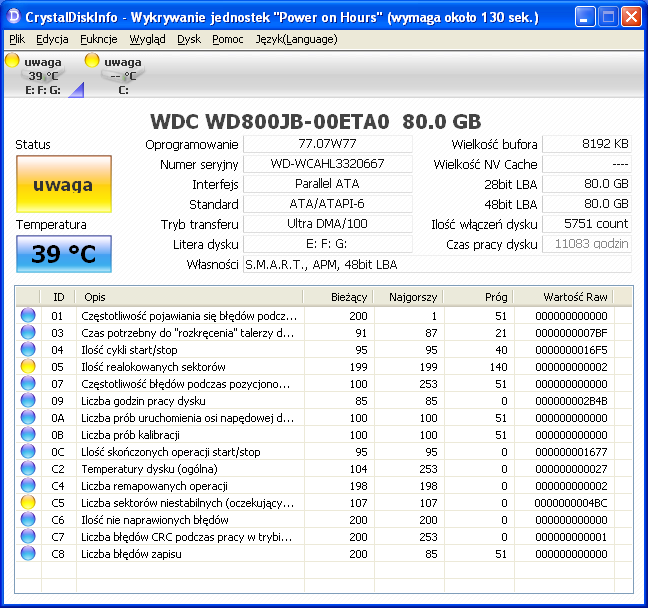This screenshot has width=648, height=608.
Task: Open the Edycja menu
Action: (52, 39)
